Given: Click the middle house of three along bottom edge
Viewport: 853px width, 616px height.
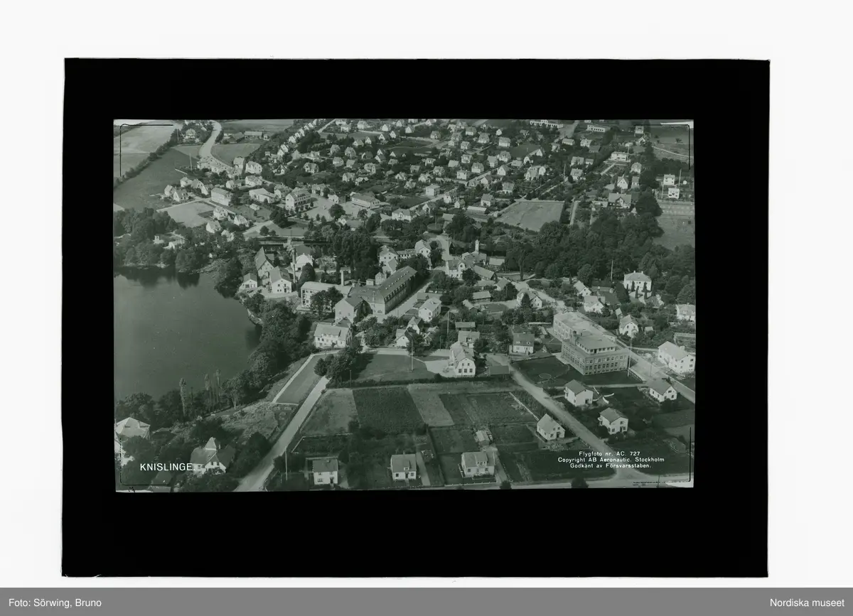Looking at the screenshot, I should pyautogui.click(x=403, y=467).
